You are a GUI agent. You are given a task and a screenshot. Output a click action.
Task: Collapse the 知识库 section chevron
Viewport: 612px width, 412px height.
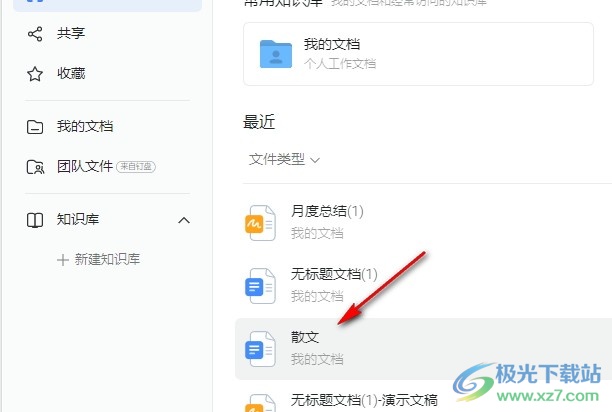(x=184, y=220)
